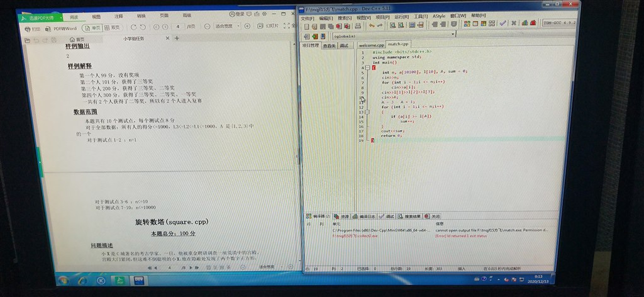Image resolution: width=644 pixels, height=297 pixels.
Task: Close the 小学组任务 document tab
Action: pos(167,38)
